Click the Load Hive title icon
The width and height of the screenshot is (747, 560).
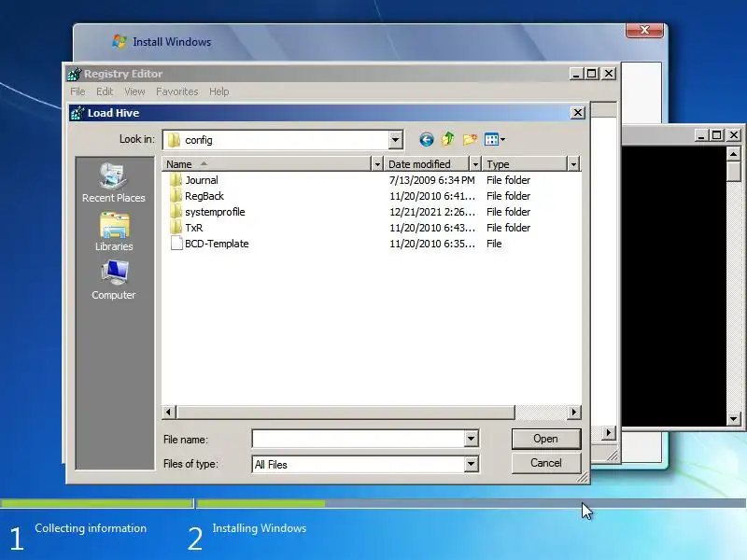[78, 113]
